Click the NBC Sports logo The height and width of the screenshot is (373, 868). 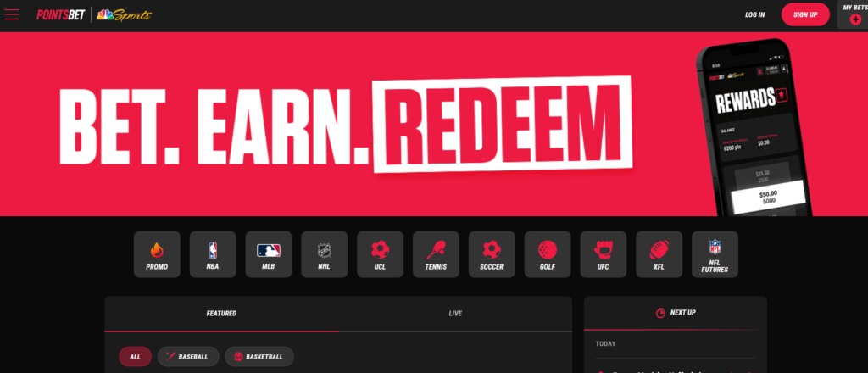(x=124, y=15)
